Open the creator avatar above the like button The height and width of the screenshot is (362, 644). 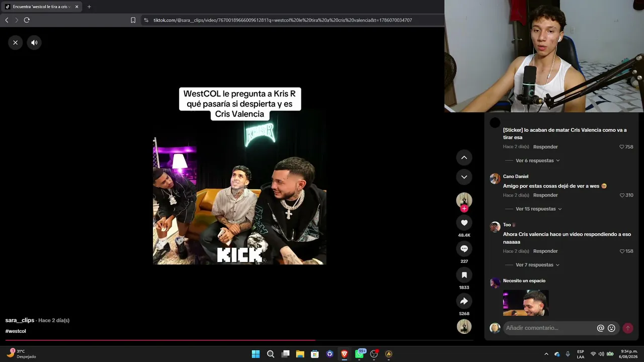[464, 200]
